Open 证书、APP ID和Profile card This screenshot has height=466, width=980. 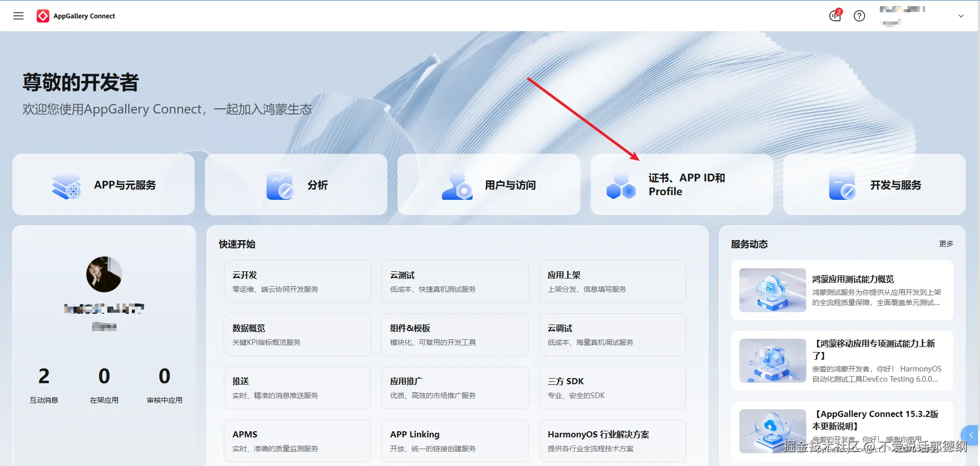pos(682,184)
